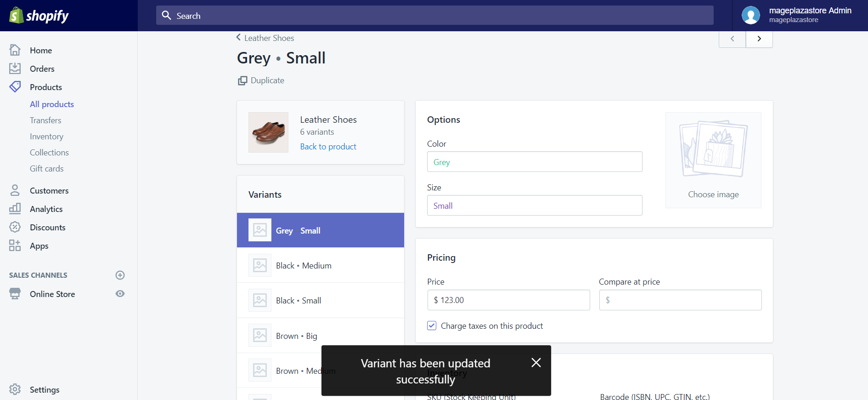Click Black Small variant image placeholder
This screenshot has width=868, height=400.
point(260,300)
